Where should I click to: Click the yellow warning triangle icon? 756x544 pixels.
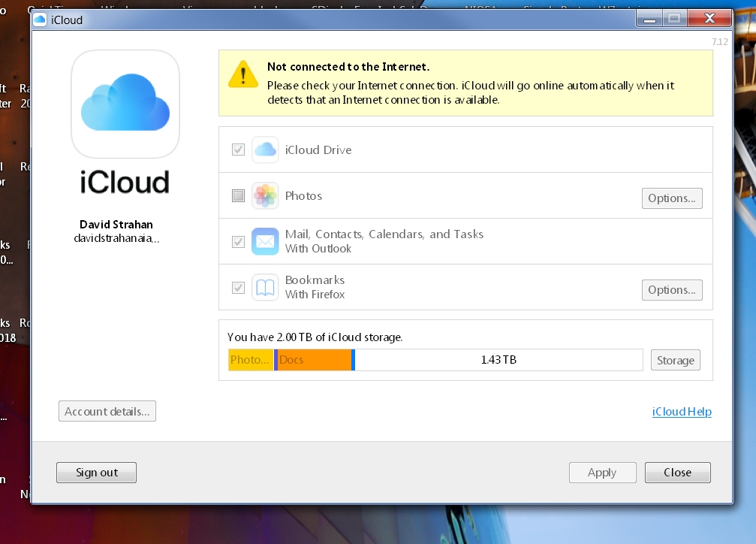pos(243,74)
